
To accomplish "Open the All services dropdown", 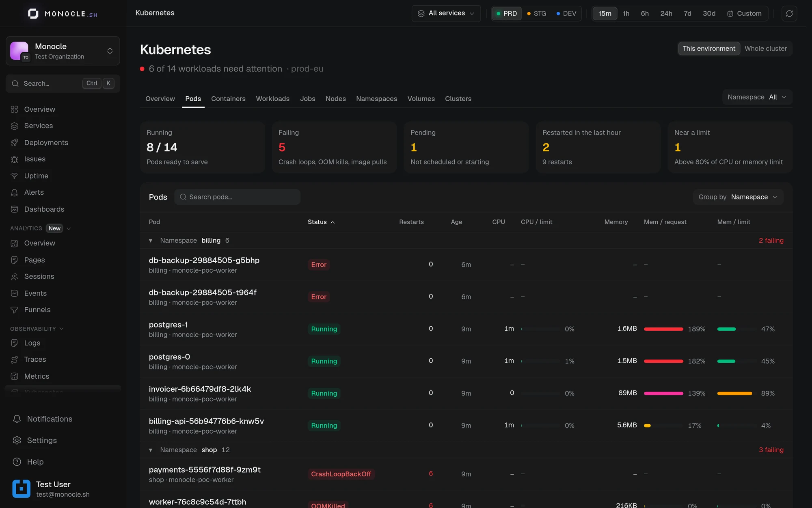I will [446, 13].
